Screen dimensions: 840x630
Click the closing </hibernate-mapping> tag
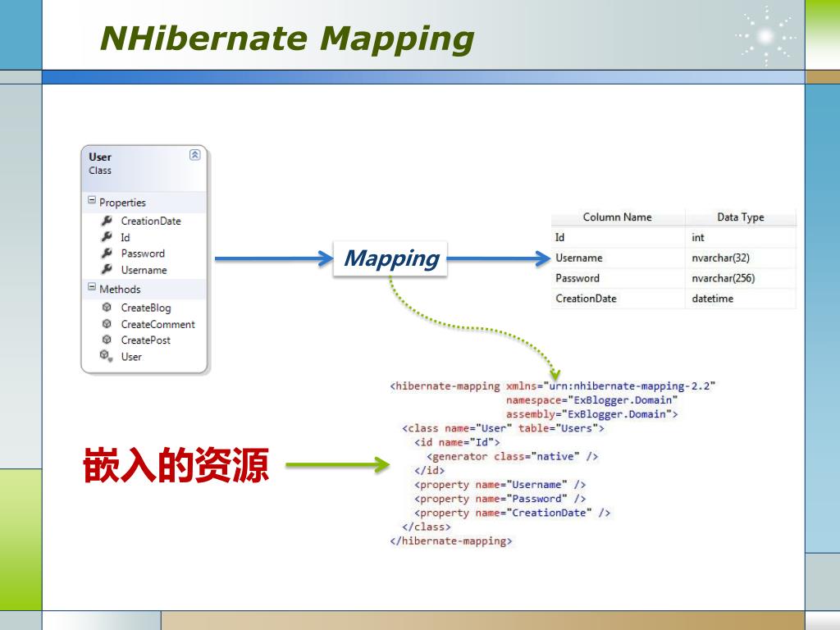tap(451, 541)
